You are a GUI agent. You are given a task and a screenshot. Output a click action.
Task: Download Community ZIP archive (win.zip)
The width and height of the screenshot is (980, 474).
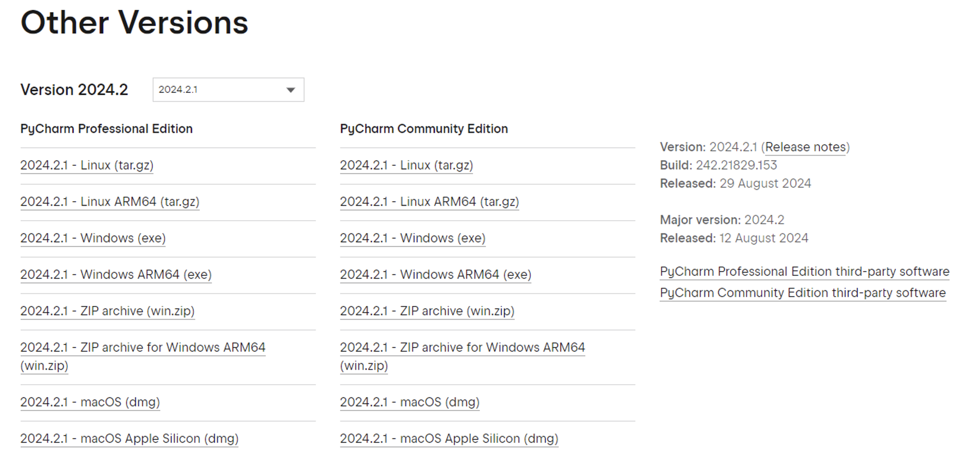pos(427,311)
